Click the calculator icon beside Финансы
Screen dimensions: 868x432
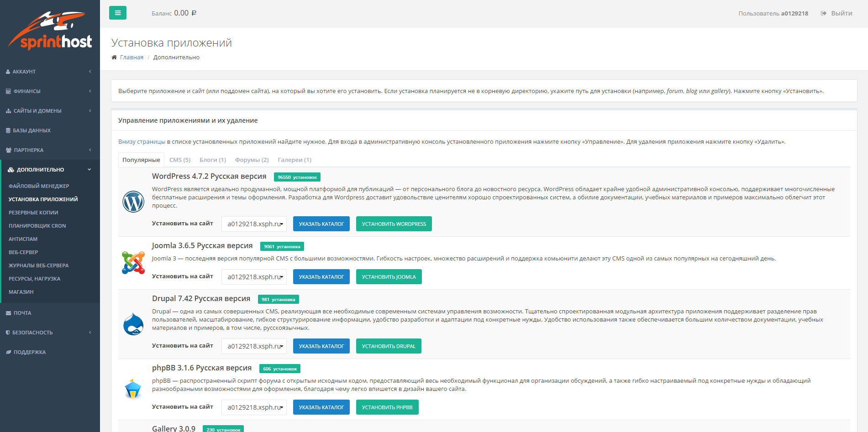[x=8, y=91]
